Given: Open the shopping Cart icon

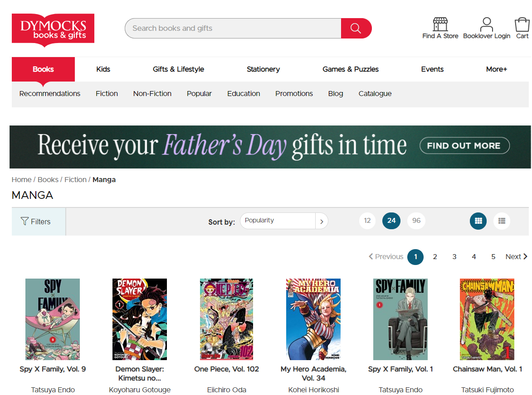Looking at the screenshot, I should (522, 24).
